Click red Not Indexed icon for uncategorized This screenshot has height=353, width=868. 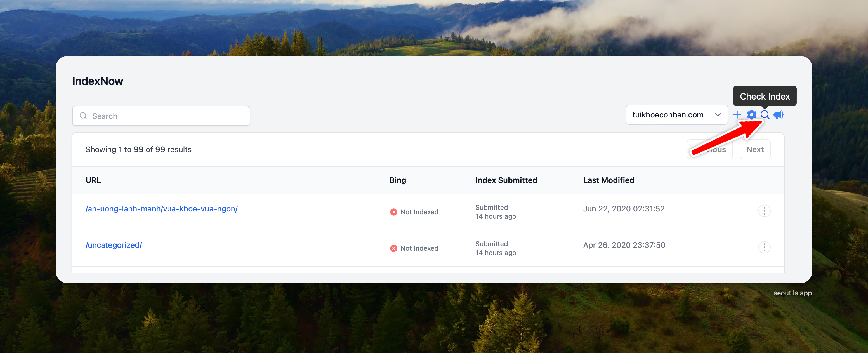(393, 248)
